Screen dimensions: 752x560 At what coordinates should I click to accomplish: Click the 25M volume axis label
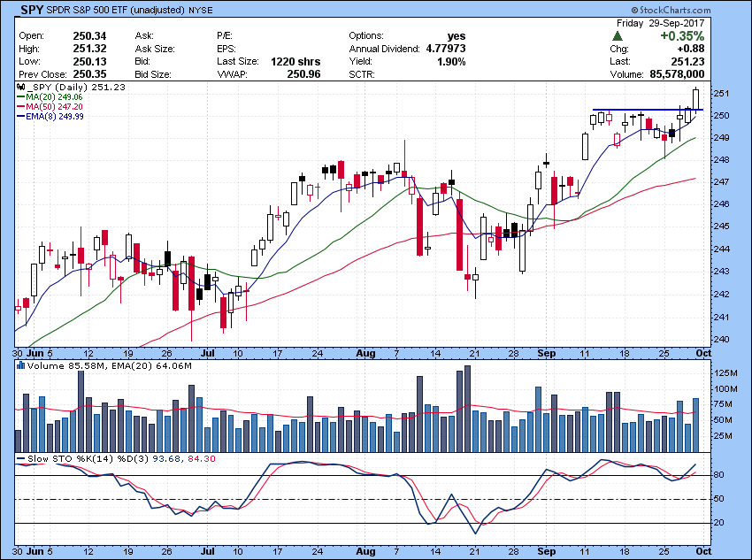click(x=723, y=436)
